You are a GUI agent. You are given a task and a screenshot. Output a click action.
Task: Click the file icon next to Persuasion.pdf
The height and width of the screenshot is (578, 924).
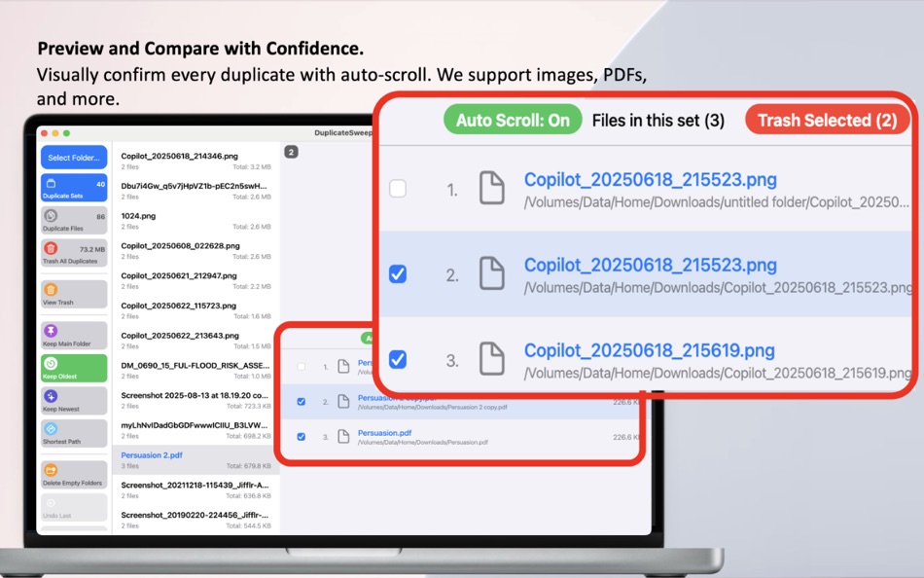tap(343, 437)
